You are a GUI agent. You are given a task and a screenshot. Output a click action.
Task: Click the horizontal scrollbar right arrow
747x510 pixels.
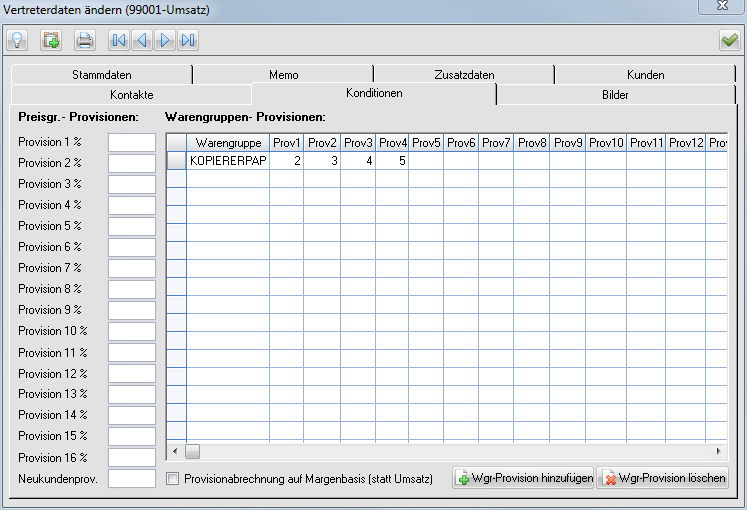(x=720, y=451)
